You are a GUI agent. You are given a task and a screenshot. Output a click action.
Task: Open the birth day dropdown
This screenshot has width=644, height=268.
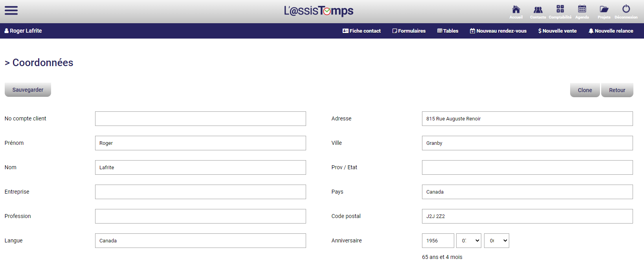click(x=496, y=240)
